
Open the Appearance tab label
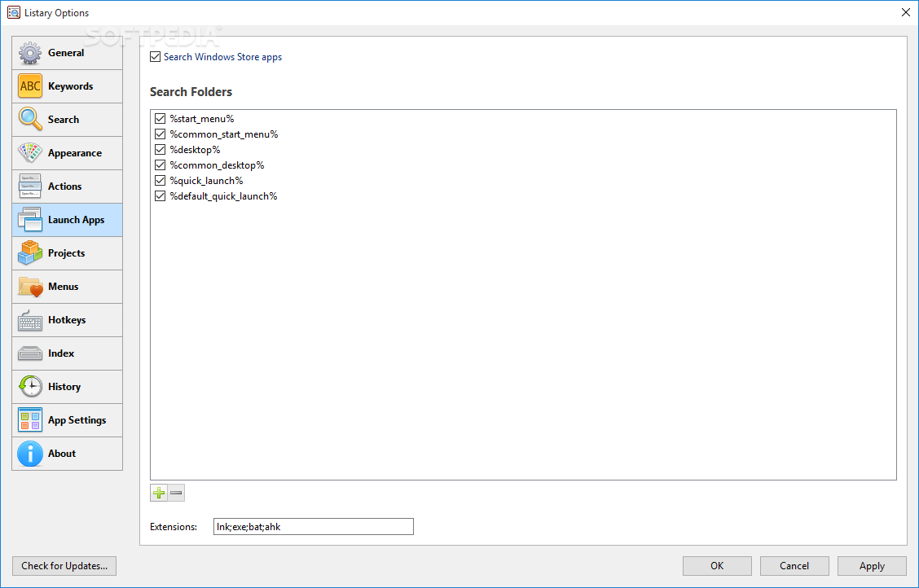pyautogui.click(x=74, y=153)
